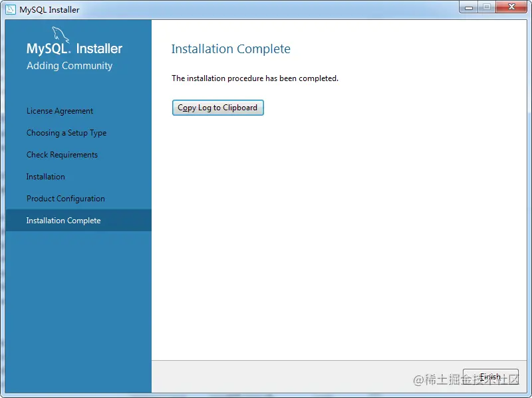Click the installation procedure completed message
The image size is (532, 398).
(255, 78)
